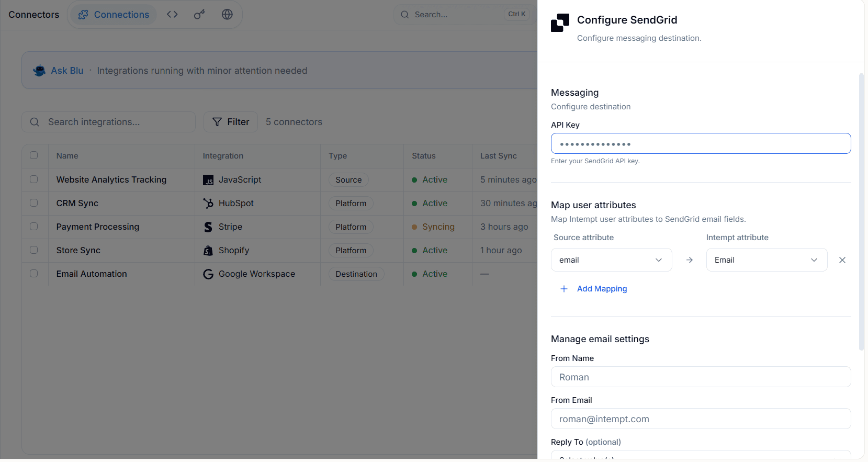Image resolution: width=868 pixels, height=462 pixels.
Task: Click the Ask Blu mascot icon
Action: point(39,71)
